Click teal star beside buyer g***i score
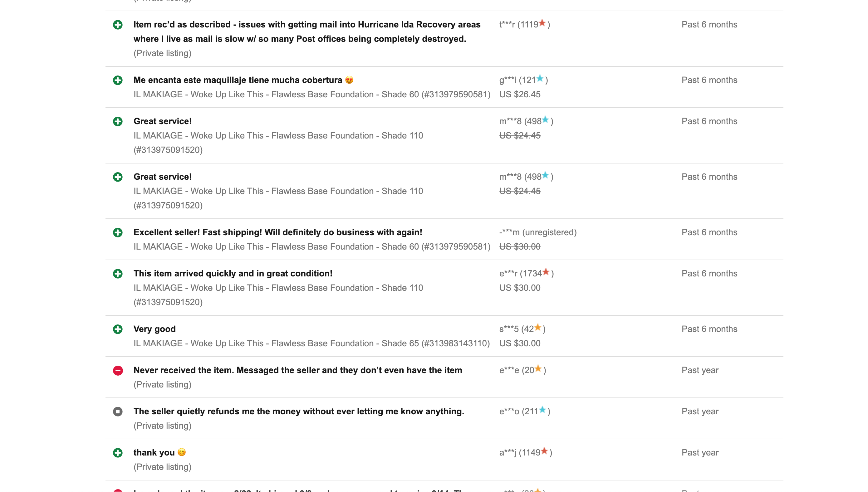This screenshot has height=492, width=868. [540, 78]
